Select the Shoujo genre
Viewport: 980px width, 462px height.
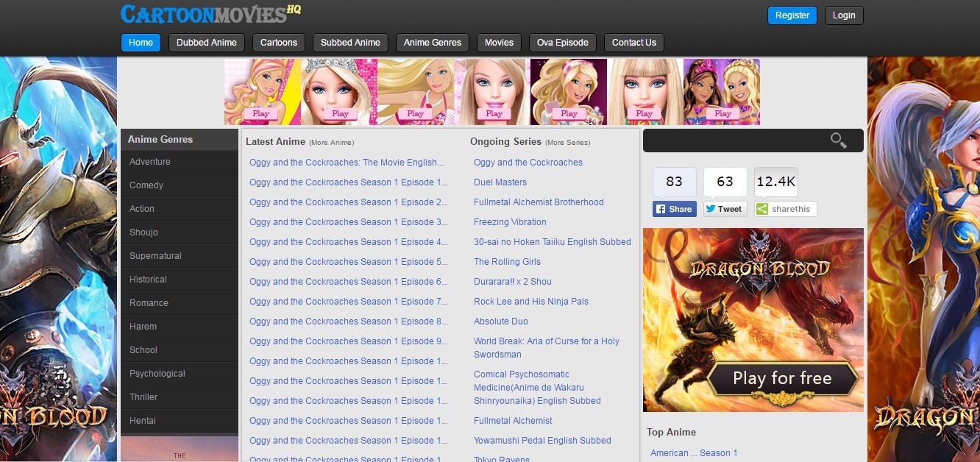pos(180,232)
